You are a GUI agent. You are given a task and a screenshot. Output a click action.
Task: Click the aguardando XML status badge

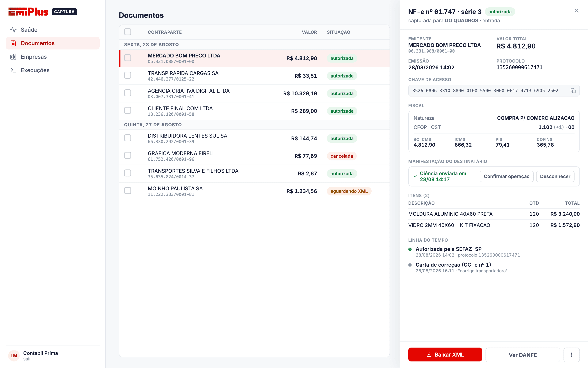pos(349,191)
